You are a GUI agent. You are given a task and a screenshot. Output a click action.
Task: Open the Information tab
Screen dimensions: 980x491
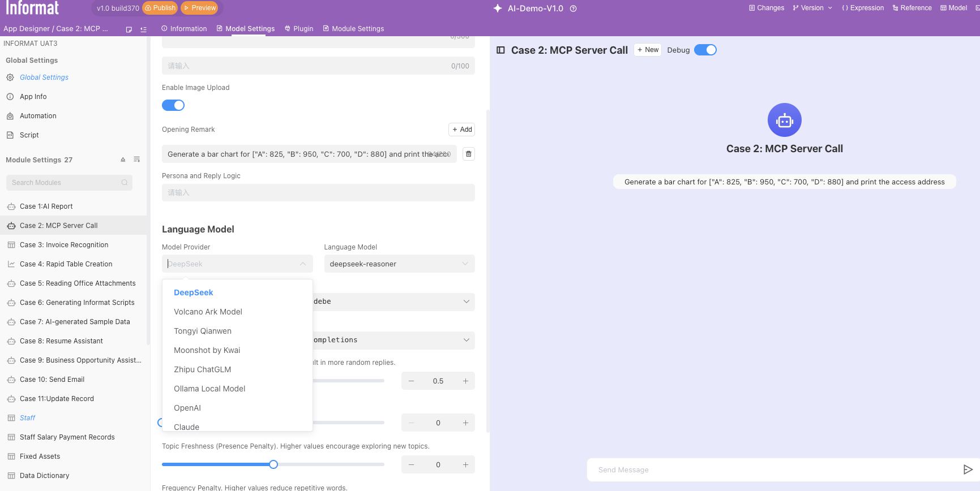(x=184, y=29)
